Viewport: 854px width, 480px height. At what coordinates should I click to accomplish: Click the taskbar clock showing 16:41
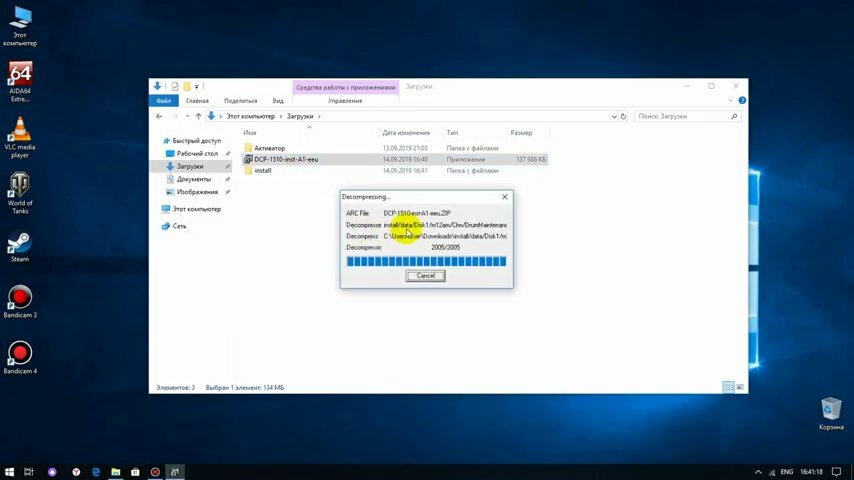tap(811, 472)
